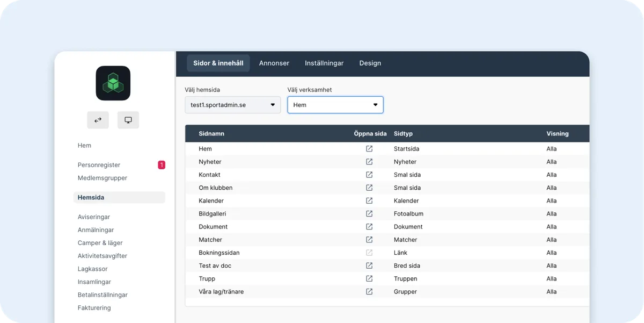Click open-page icon in Om klubben row
This screenshot has height=323, width=644.
point(369,188)
